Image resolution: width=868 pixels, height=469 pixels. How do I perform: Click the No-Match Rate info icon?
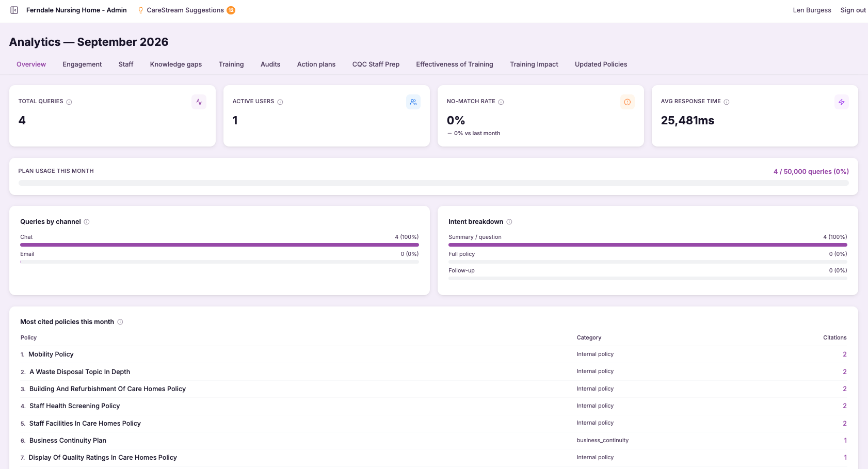coord(501,102)
